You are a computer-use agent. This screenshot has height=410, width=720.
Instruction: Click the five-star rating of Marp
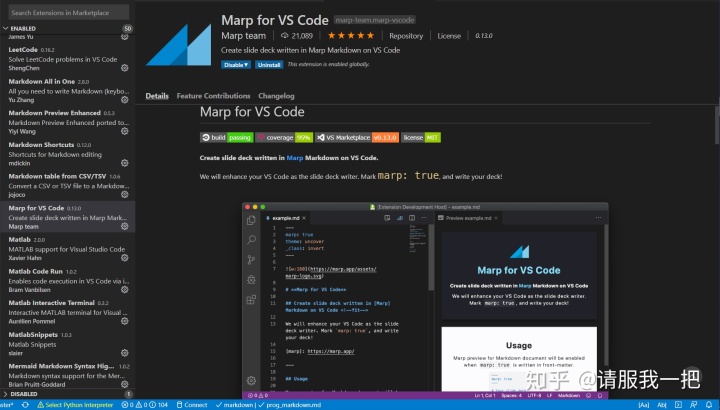click(351, 35)
